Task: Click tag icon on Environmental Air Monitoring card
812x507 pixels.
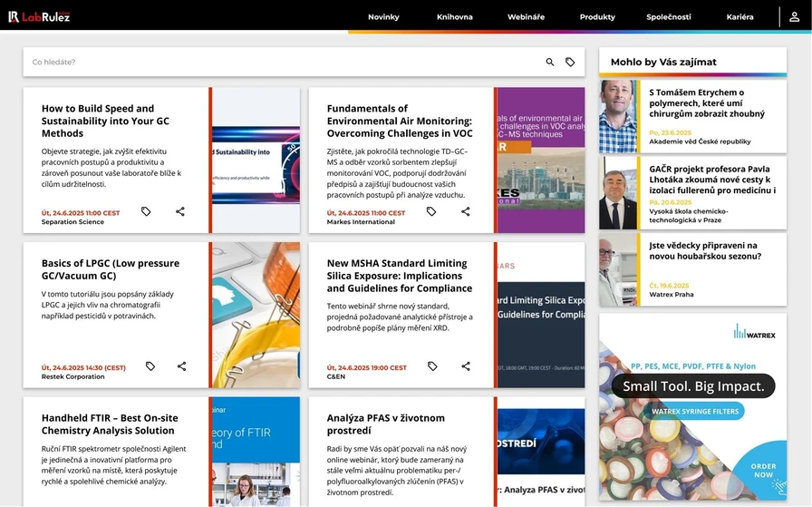Action: pos(431,211)
